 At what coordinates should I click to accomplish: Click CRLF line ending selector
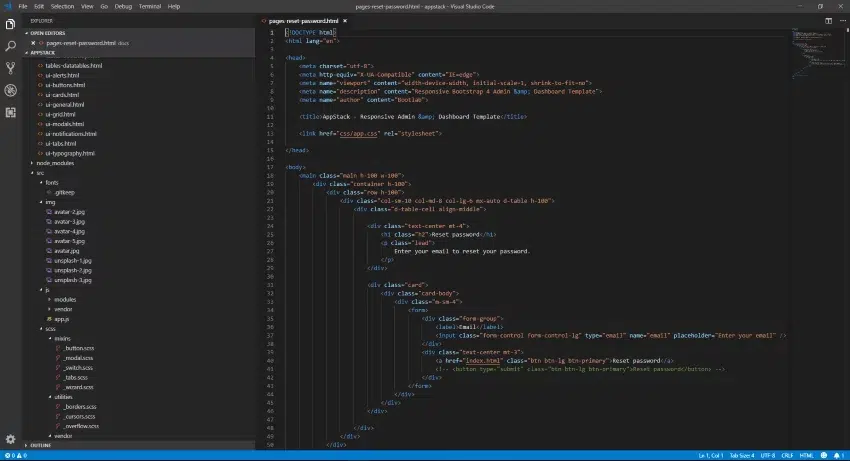[x=787, y=456]
